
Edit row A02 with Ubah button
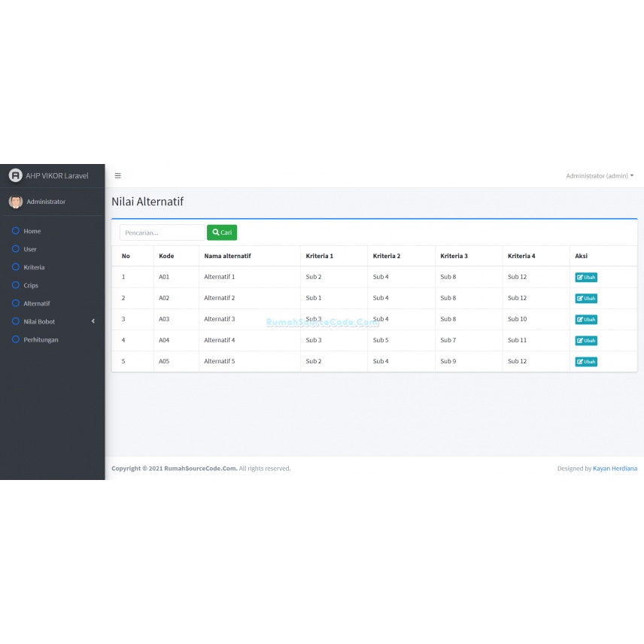(586, 298)
